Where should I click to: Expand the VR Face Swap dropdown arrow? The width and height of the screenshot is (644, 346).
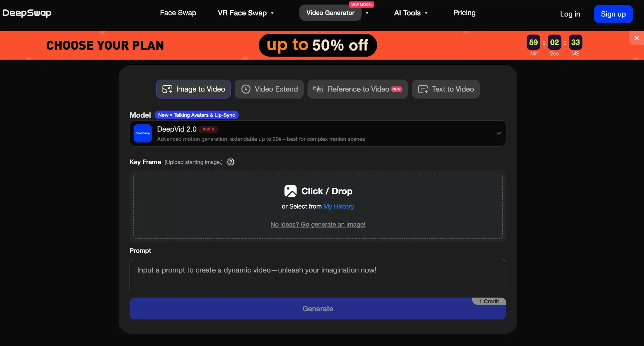pyautogui.click(x=272, y=13)
